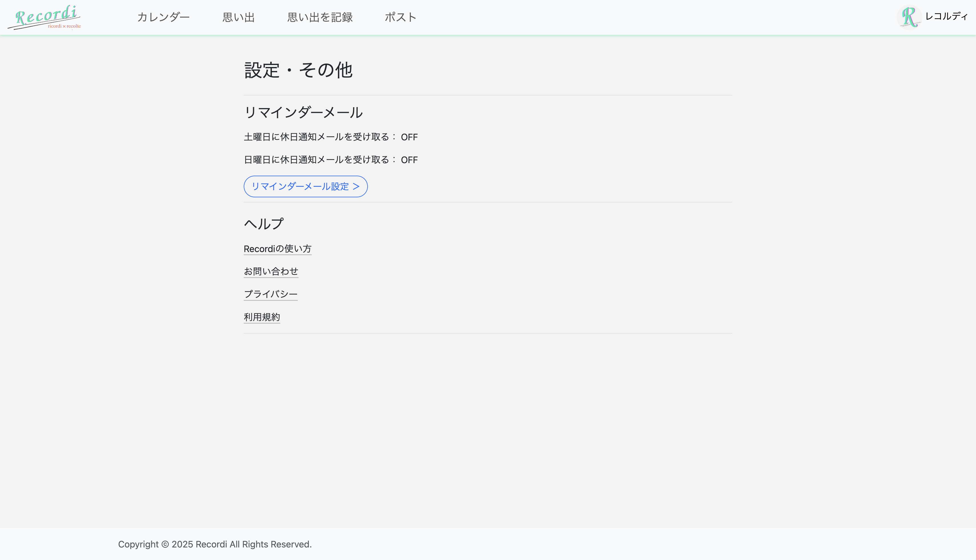
Task: Open the user avatar R icon
Action: pos(909,17)
